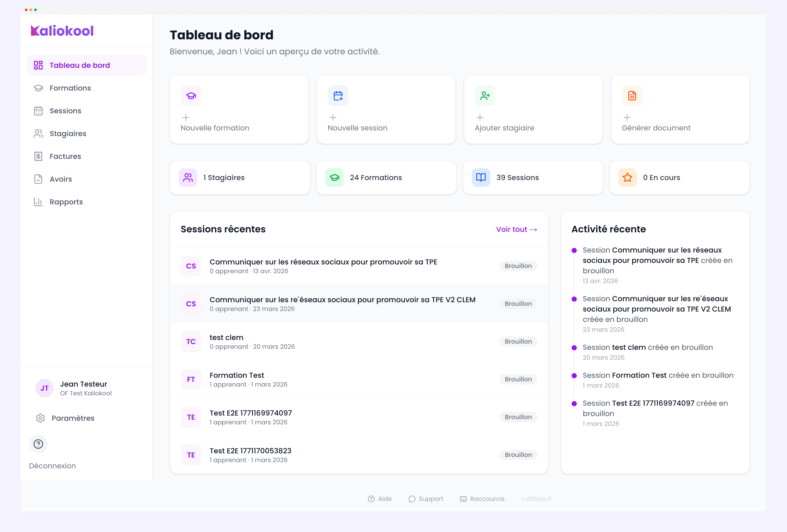Image resolution: width=787 pixels, height=532 pixels.
Task: Open the help question mark button
Action: click(x=38, y=444)
